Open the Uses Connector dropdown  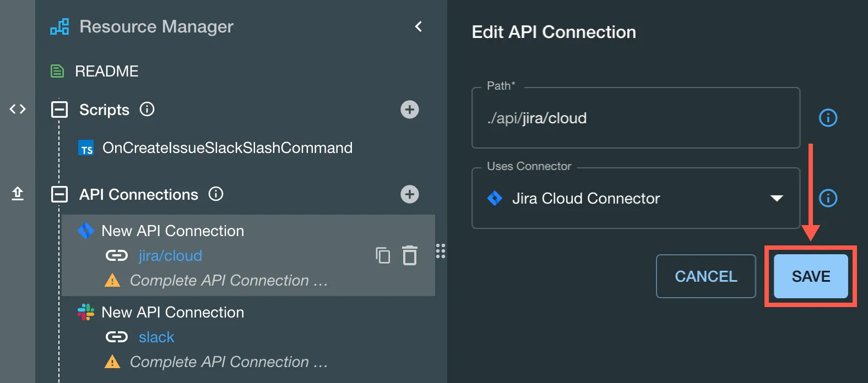click(x=636, y=198)
